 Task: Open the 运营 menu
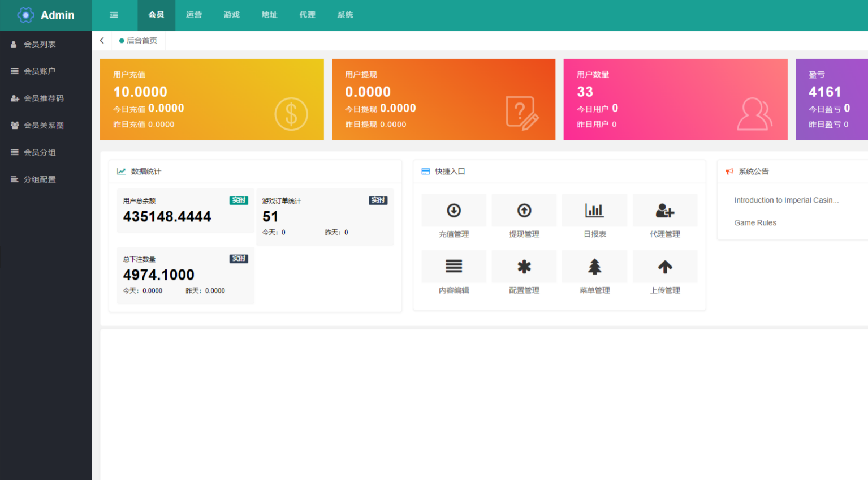(x=194, y=15)
